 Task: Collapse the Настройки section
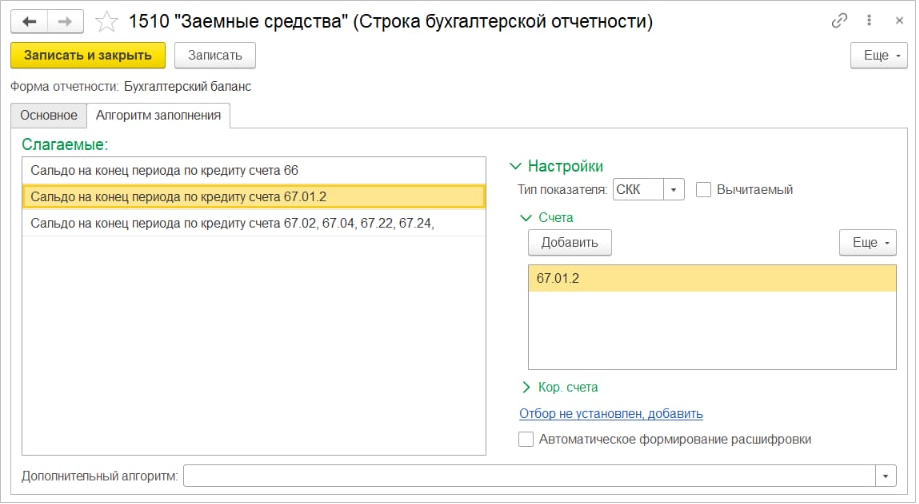click(516, 167)
